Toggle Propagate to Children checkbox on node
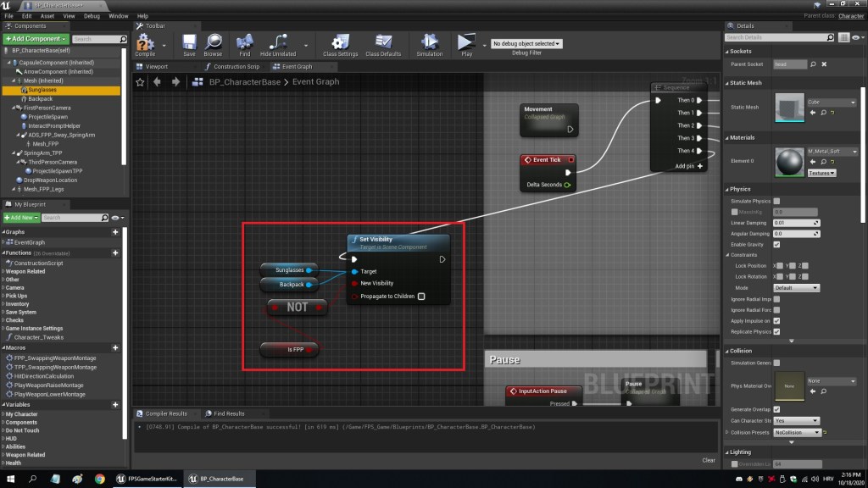Screen dimensions: 868x488 [x=421, y=297]
